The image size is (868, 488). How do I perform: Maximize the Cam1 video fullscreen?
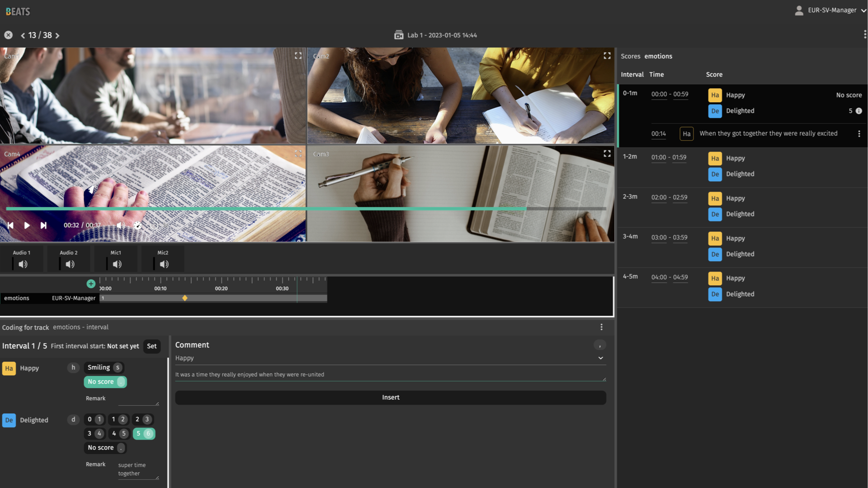tap(298, 56)
